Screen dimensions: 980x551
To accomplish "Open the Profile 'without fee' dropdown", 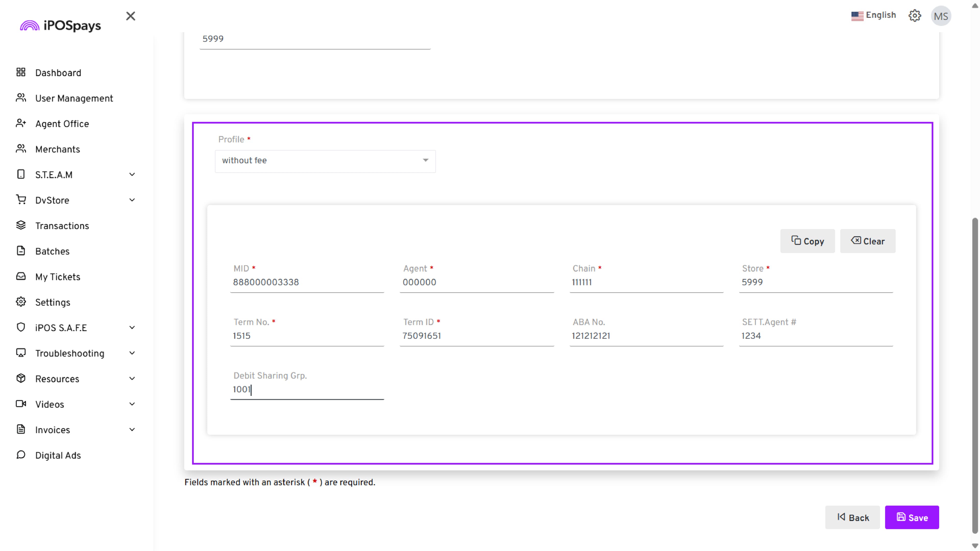I will pyautogui.click(x=325, y=161).
